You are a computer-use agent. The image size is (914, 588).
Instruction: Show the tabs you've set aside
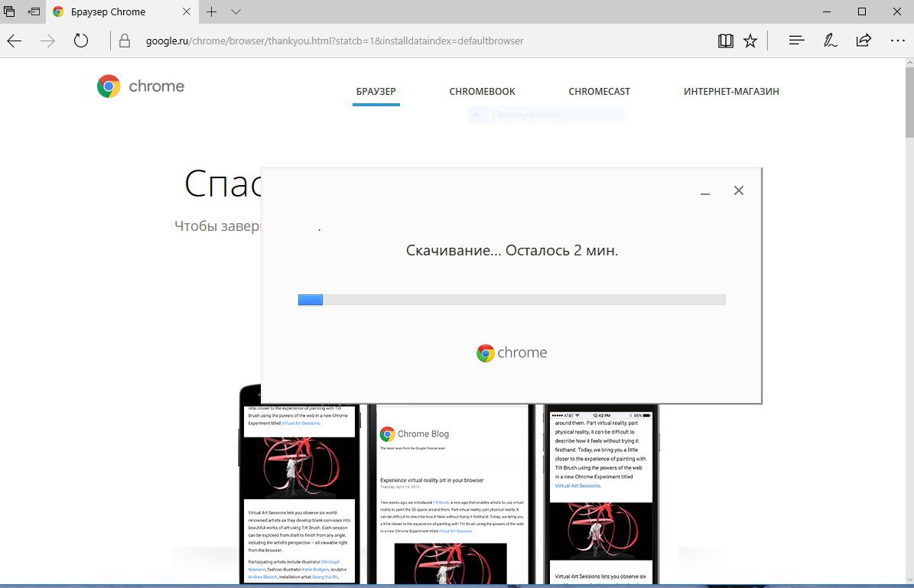(10, 12)
